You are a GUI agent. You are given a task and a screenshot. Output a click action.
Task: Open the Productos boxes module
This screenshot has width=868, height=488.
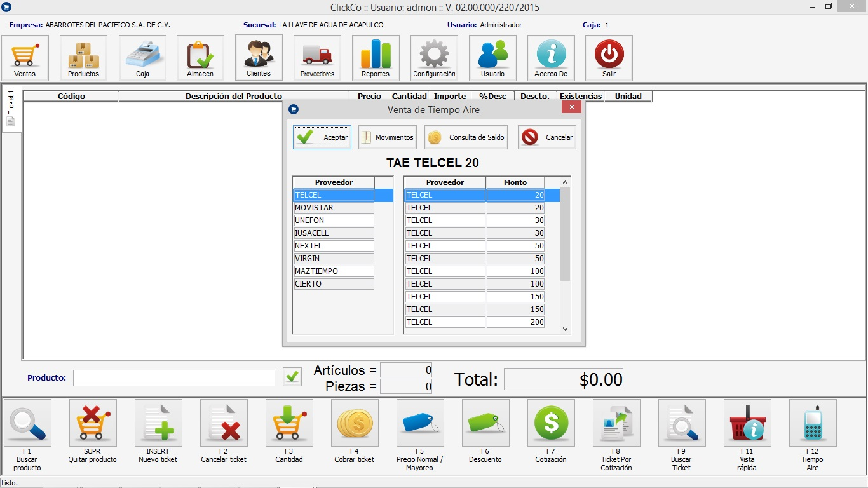click(83, 58)
